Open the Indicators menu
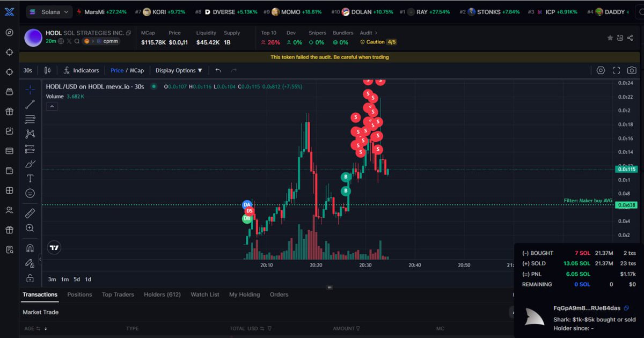Viewport: 644px width, 338px height. coord(81,70)
